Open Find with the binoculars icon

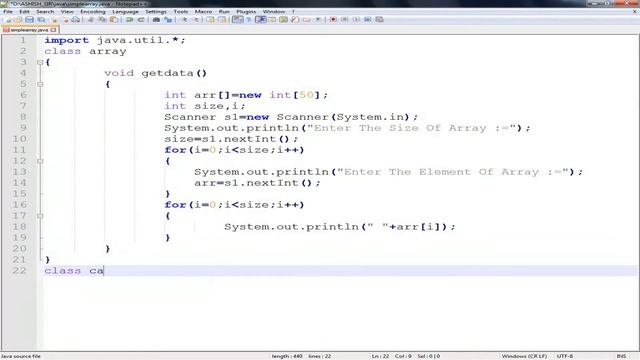pos(156,20)
